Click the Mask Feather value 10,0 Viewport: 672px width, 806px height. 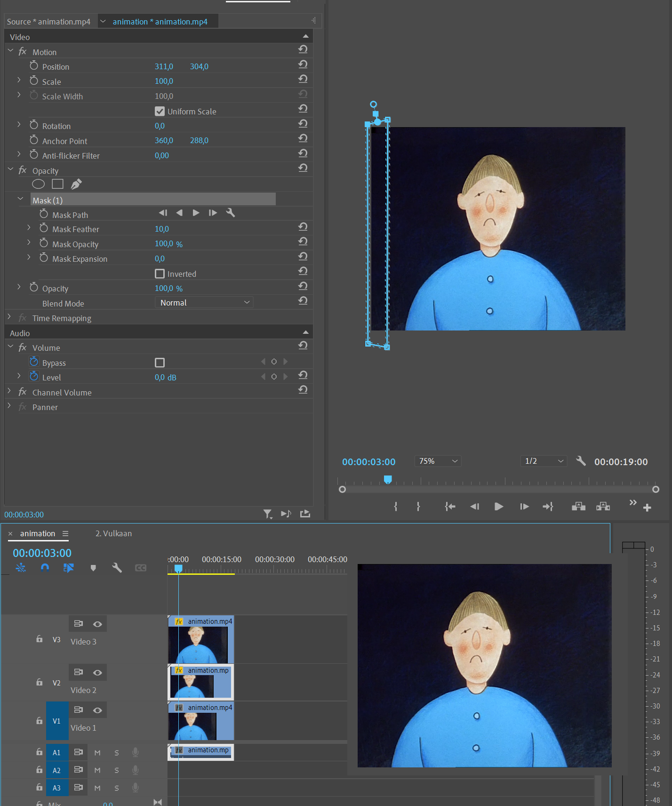(x=161, y=229)
